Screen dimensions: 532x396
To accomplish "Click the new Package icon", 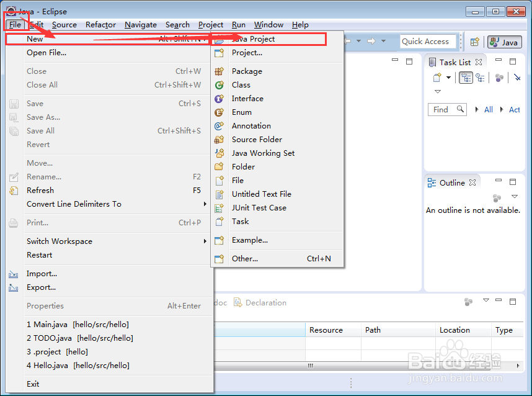I will click(219, 71).
